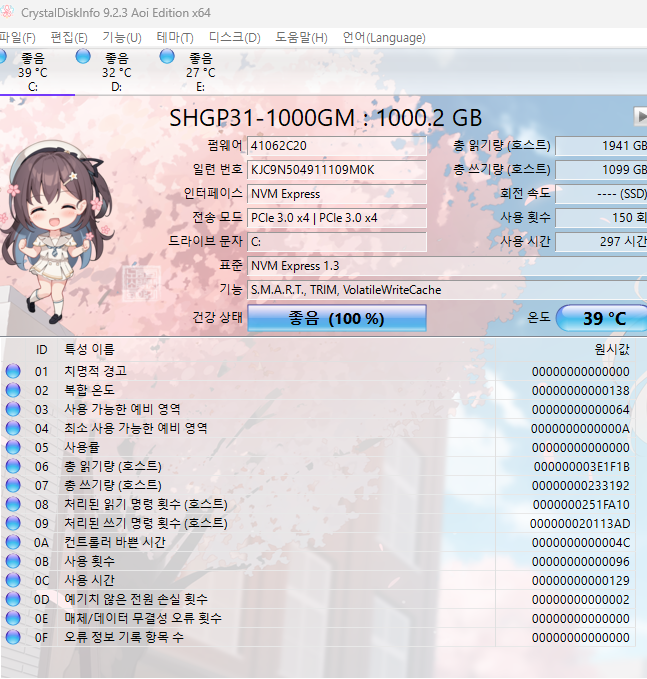Click the status orb for attribute 01 치명적 경고

click(13, 371)
